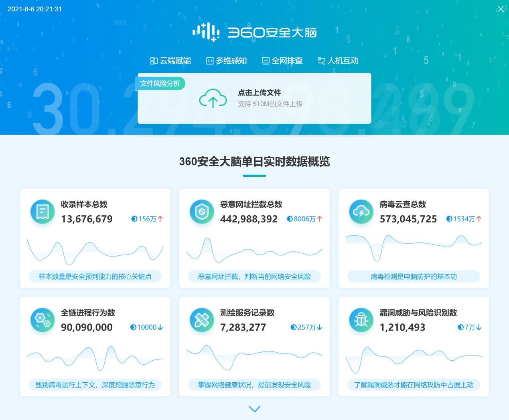Expand the chevron to show more data
509x420 pixels.
click(254, 409)
